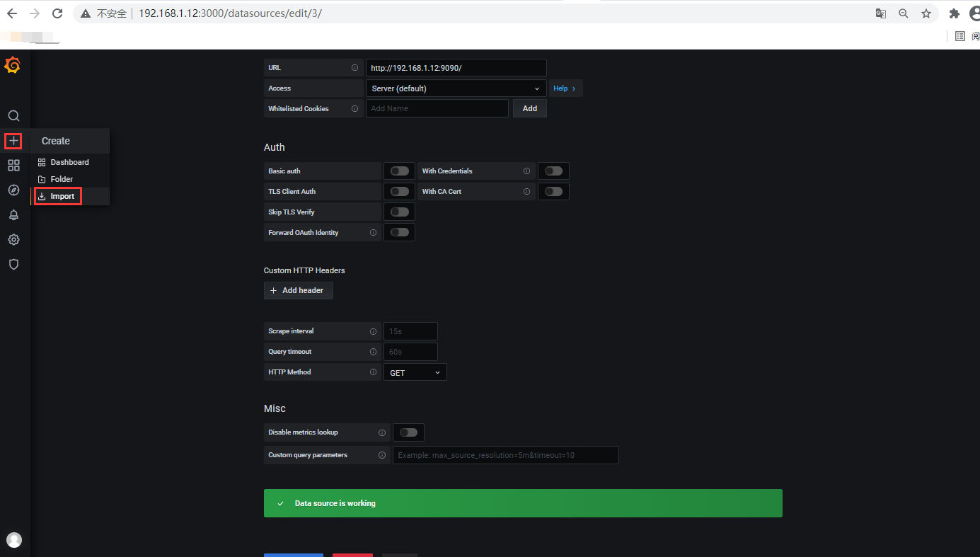
Task: Enable Basic auth
Action: click(399, 171)
